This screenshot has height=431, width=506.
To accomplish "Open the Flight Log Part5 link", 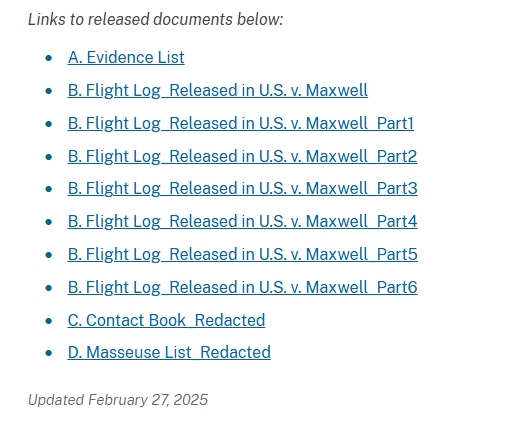I will click(243, 255).
